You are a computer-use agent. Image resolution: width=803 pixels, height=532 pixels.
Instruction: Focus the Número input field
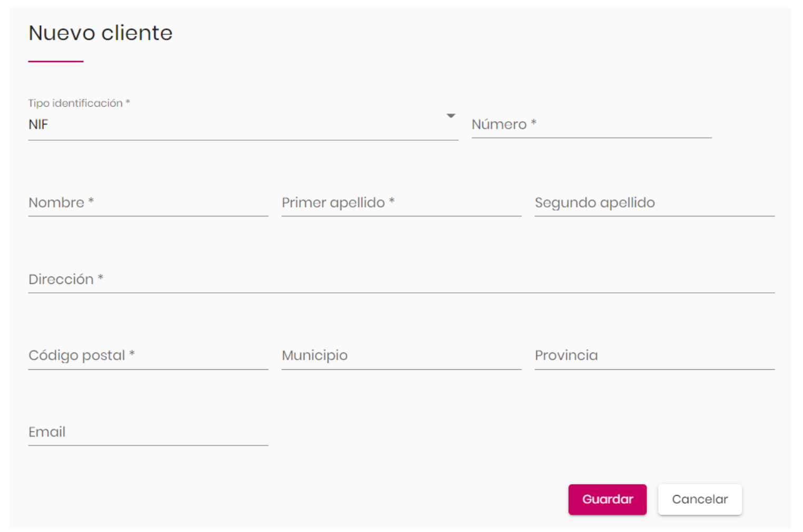pos(592,125)
